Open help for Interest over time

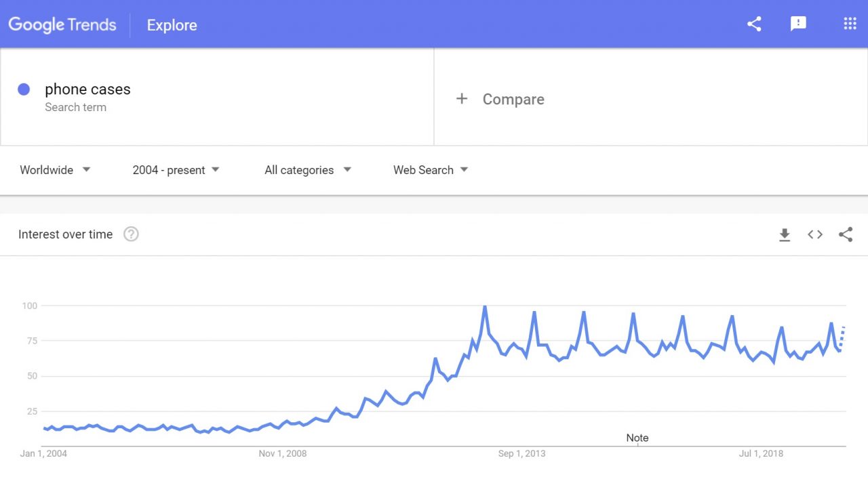tap(131, 234)
